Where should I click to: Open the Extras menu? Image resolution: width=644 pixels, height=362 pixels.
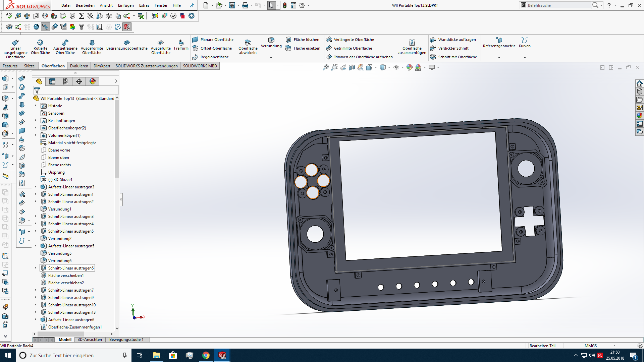click(x=144, y=5)
